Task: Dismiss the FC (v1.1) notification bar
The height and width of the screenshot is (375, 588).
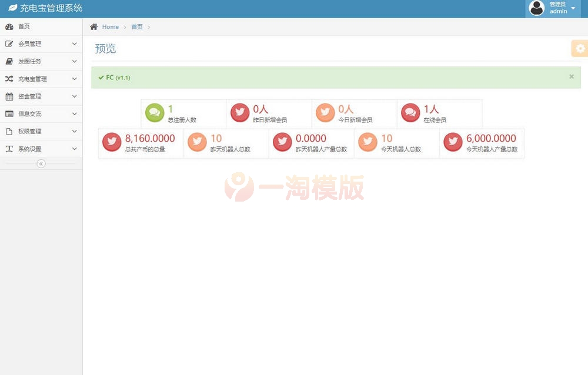Action: tap(571, 76)
